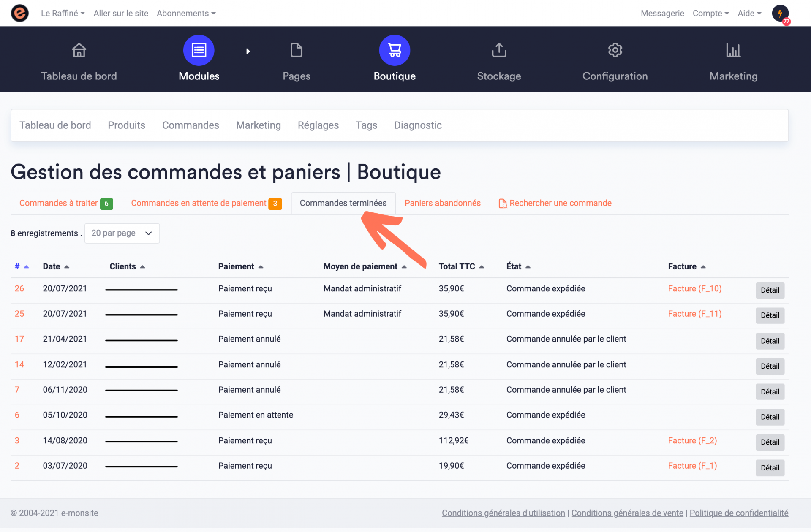Select the Modules icon
Image resolution: width=811 pixels, height=532 pixels.
tap(199, 50)
